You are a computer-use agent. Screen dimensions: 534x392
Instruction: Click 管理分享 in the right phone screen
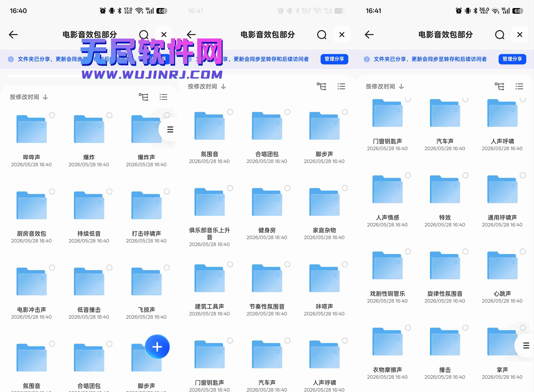click(512, 59)
